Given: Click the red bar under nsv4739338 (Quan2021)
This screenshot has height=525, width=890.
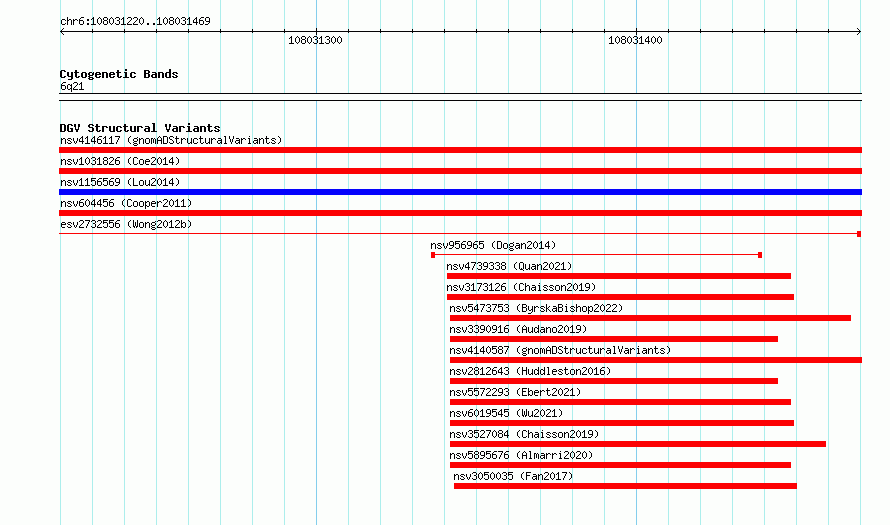Looking at the screenshot, I should (x=619, y=276).
